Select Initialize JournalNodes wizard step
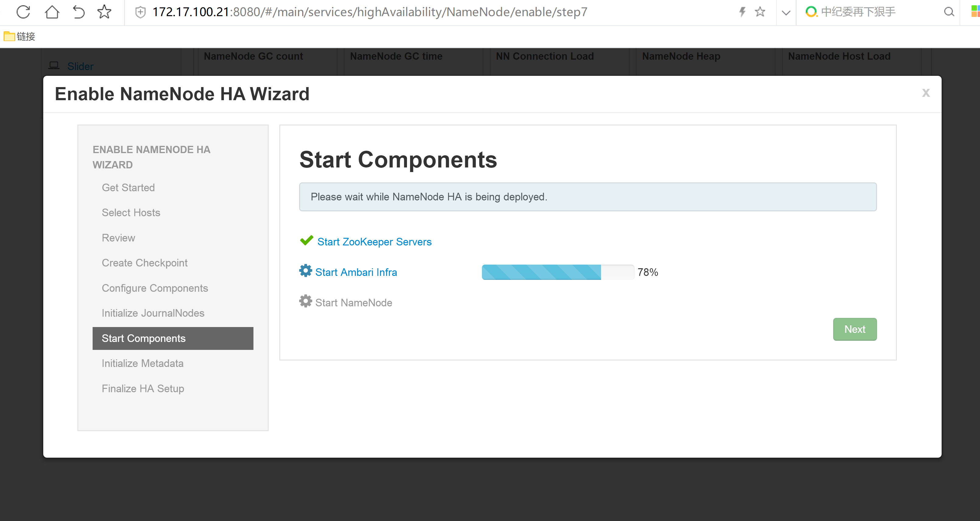This screenshot has height=521, width=980. click(x=153, y=313)
